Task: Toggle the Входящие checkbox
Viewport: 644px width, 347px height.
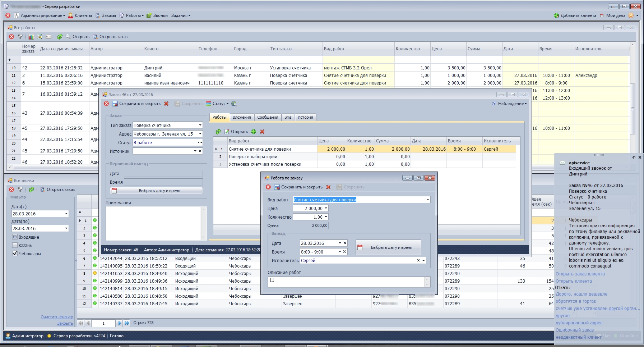Action: 15,237
